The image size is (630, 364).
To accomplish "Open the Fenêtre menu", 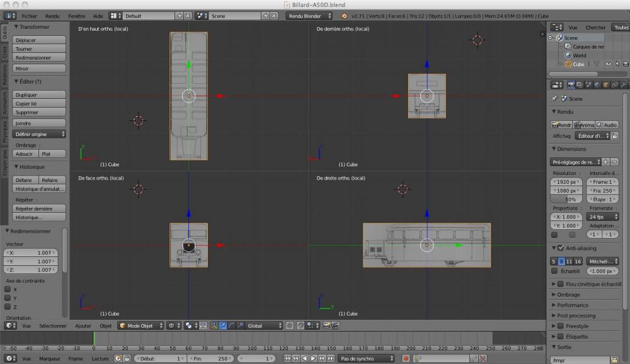I will point(76,16).
